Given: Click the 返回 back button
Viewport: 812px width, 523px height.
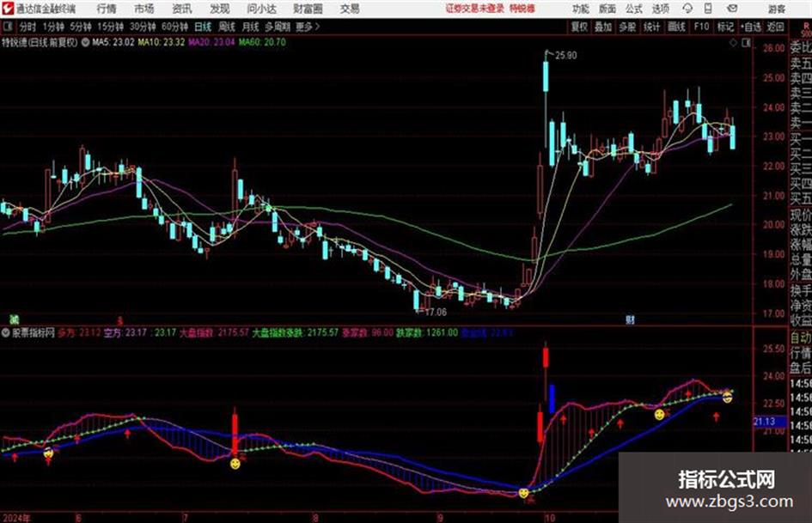Looking at the screenshot, I should (775, 27).
